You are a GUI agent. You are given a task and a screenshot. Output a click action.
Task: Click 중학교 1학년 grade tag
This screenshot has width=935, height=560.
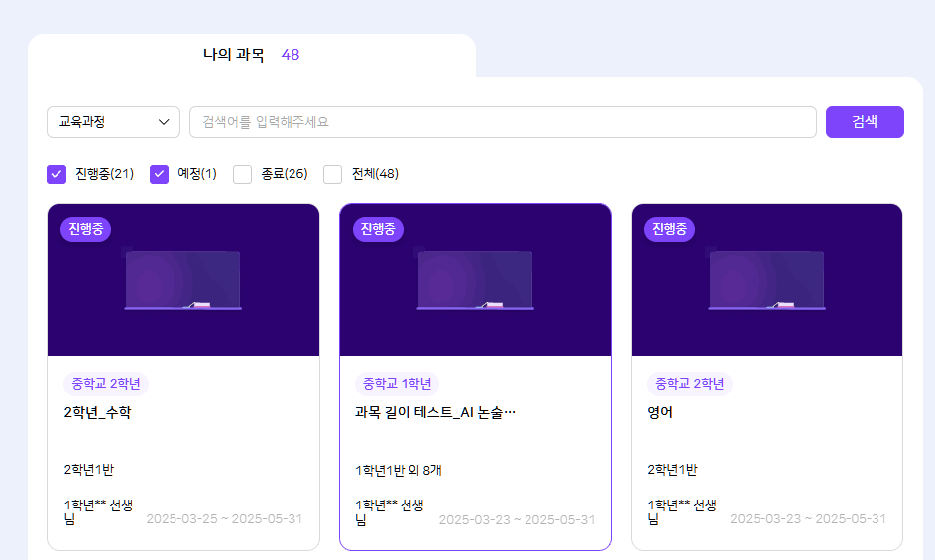click(397, 384)
